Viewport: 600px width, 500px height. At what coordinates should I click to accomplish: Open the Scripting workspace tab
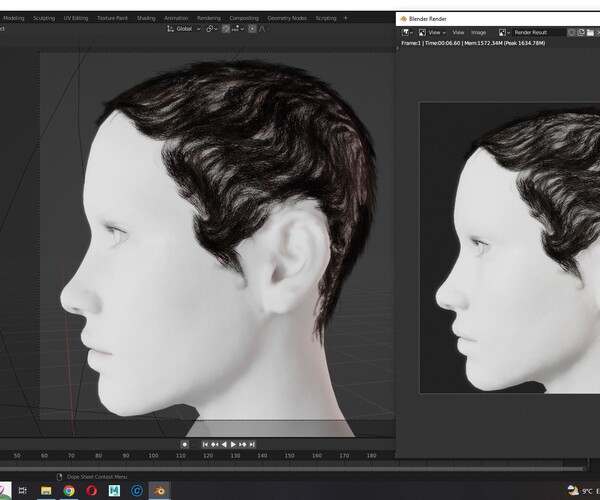click(326, 18)
